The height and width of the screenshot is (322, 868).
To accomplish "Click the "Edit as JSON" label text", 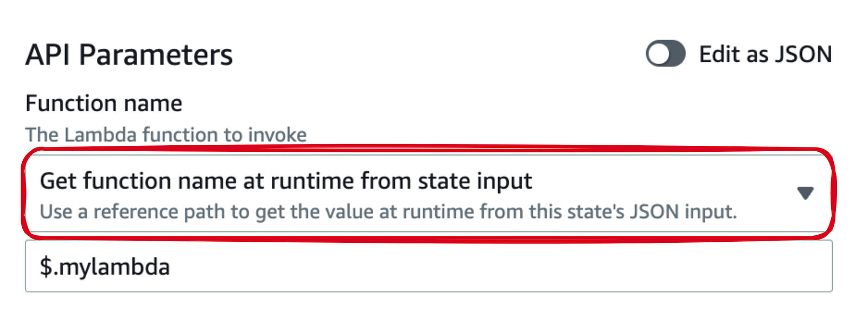I will click(x=765, y=54).
